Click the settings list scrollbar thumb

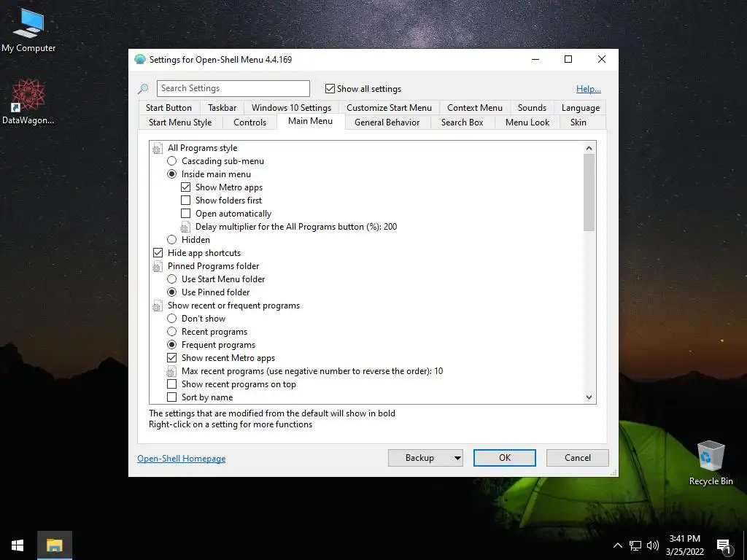point(589,192)
